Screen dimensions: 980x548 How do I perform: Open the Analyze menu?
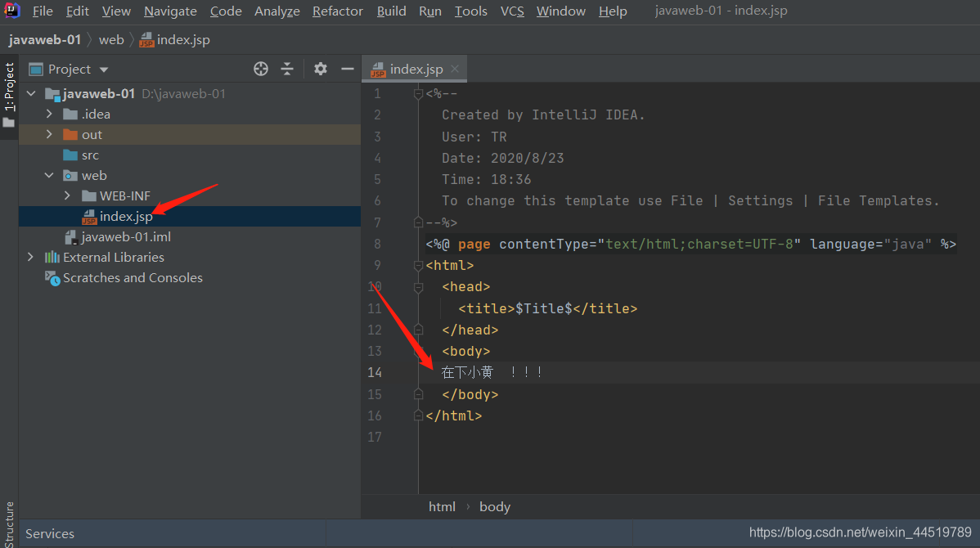pyautogui.click(x=276, y=11)
